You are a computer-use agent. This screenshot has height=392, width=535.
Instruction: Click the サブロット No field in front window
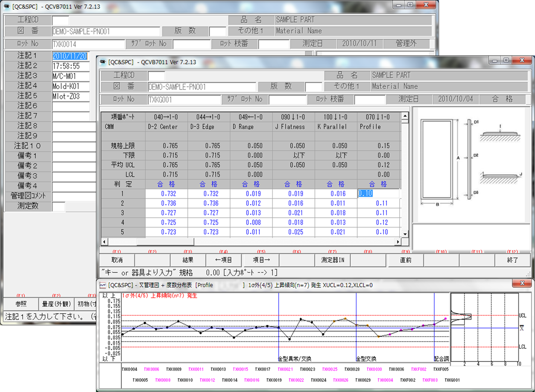coord(288,99)
